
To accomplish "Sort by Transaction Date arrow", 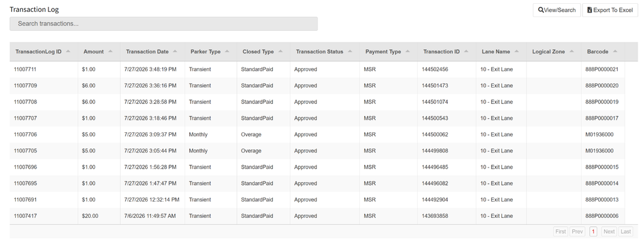I will tap(175, 52).
